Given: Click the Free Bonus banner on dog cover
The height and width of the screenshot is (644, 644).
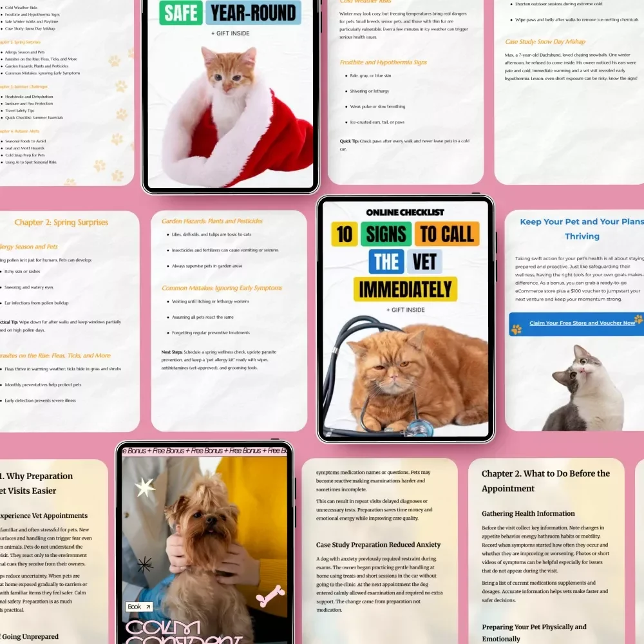Looking at the screenshot, I should [205, 451].
